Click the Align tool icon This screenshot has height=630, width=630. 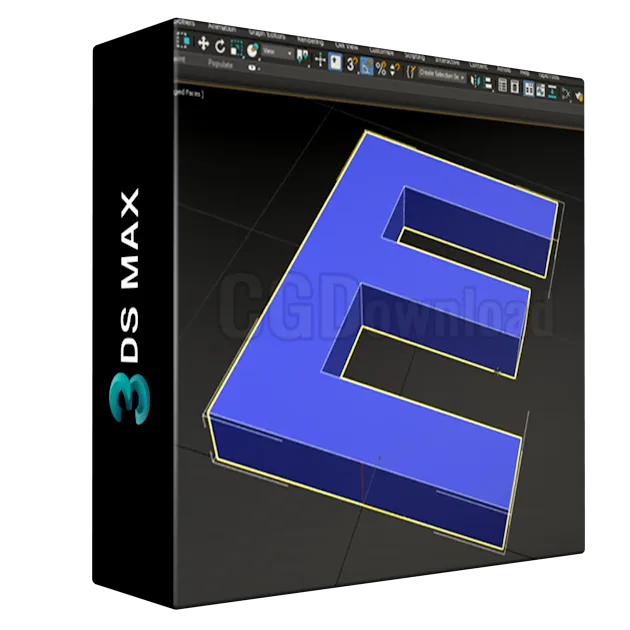click(x=488, y=84)
